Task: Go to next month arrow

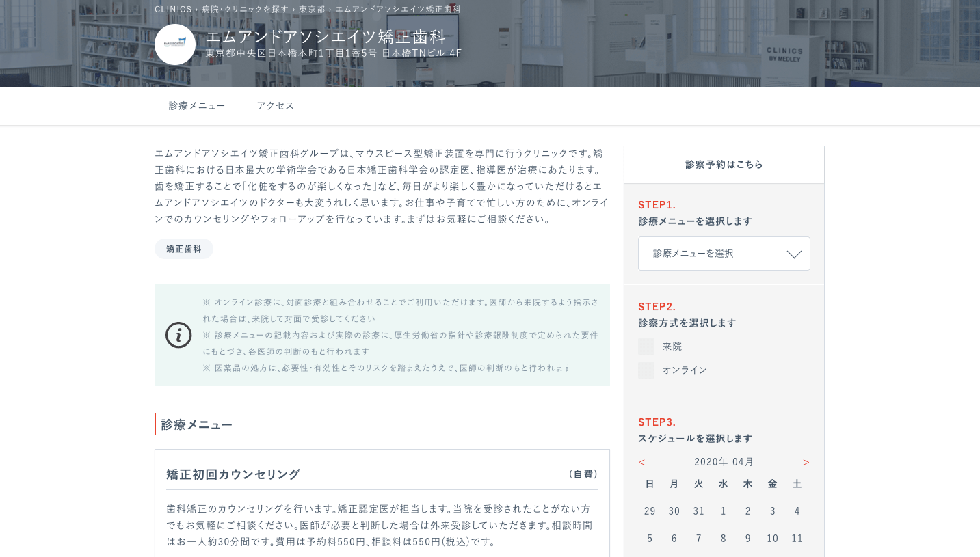Action: [806, 462]
